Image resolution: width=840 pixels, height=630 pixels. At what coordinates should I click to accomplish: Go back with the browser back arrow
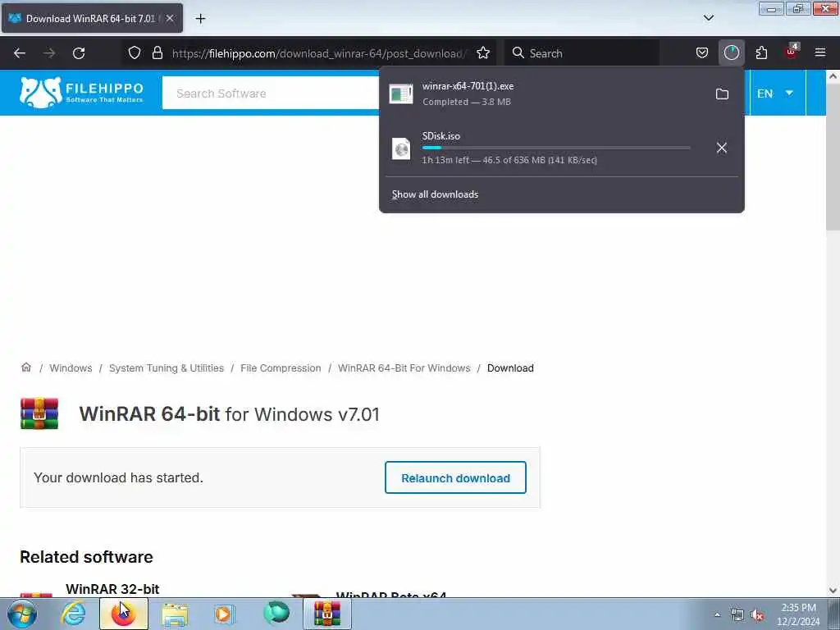click(x=20, y=53)
